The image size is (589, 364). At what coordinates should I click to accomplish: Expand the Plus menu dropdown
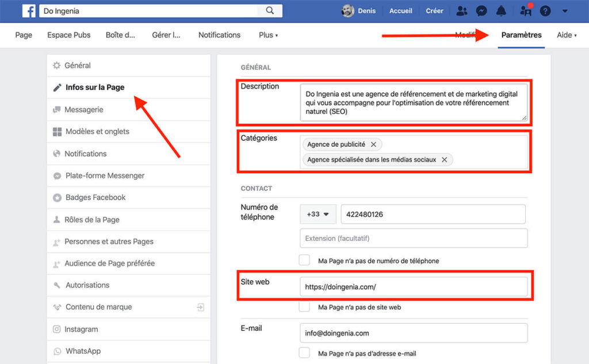268,35
